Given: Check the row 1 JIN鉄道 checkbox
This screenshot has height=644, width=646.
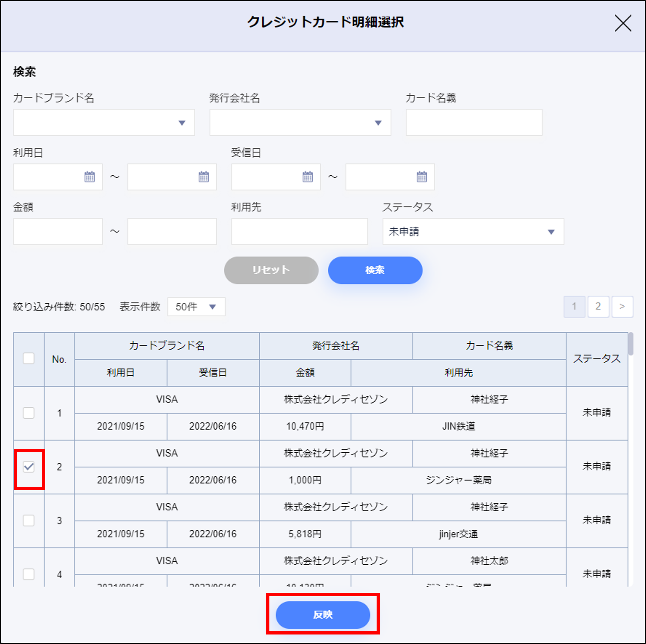Looking at the screenshot, I should (x=29, y=413).
